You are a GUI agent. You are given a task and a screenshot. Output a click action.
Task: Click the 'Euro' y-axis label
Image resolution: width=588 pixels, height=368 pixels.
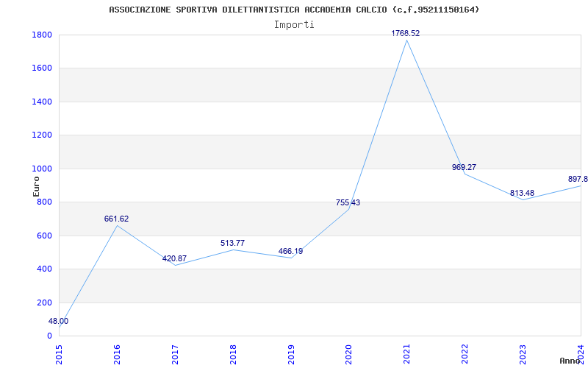36,187
